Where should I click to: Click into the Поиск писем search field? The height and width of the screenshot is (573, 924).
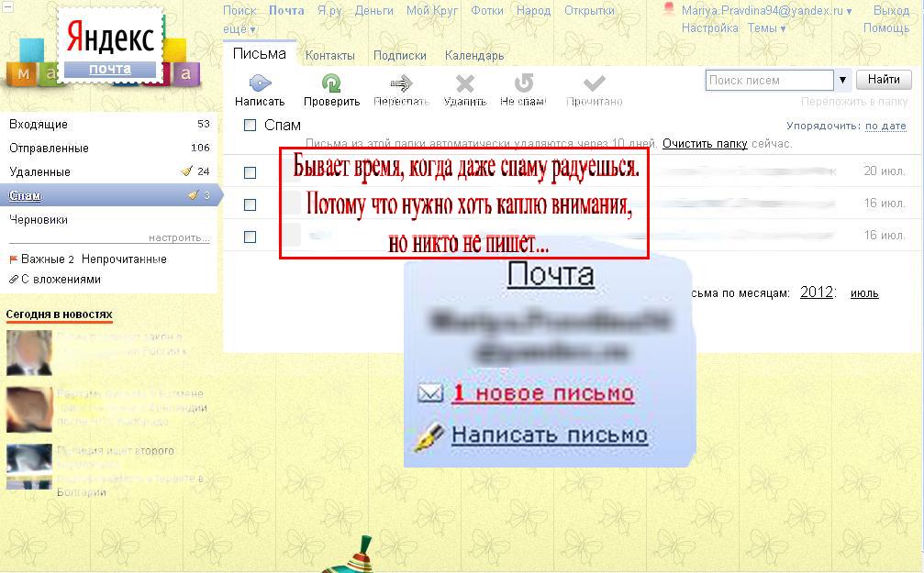[769, 80]
